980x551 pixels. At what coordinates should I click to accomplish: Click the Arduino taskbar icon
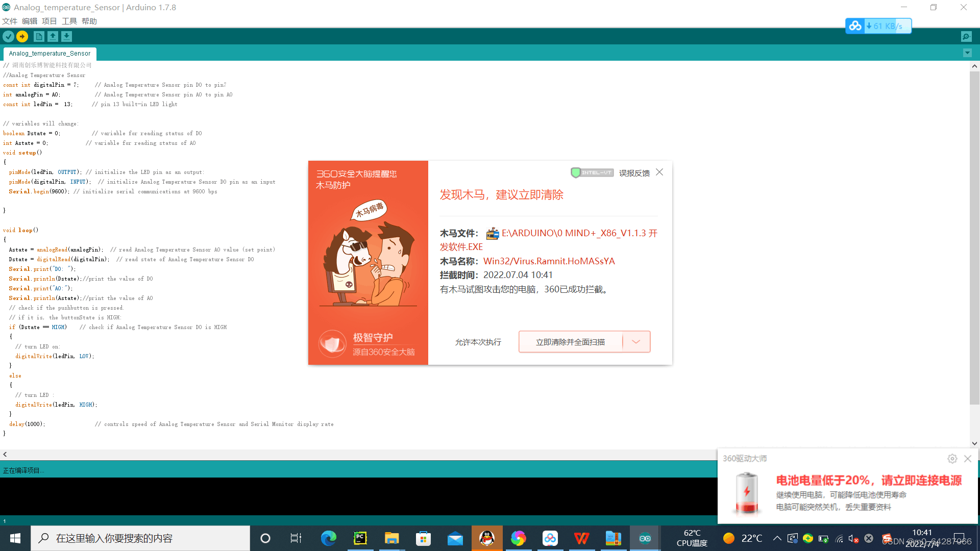point(645,538)
